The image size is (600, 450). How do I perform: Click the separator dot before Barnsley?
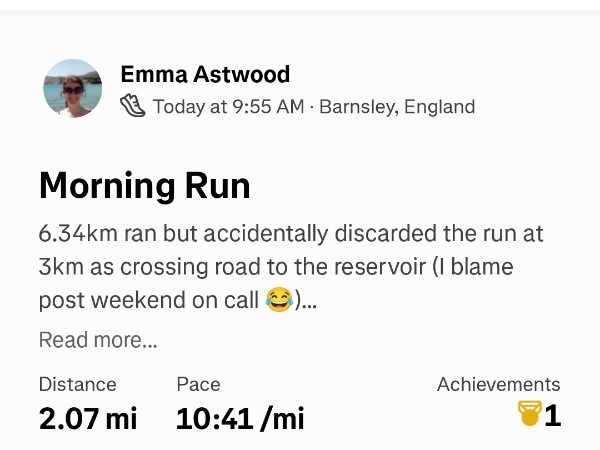311,106
